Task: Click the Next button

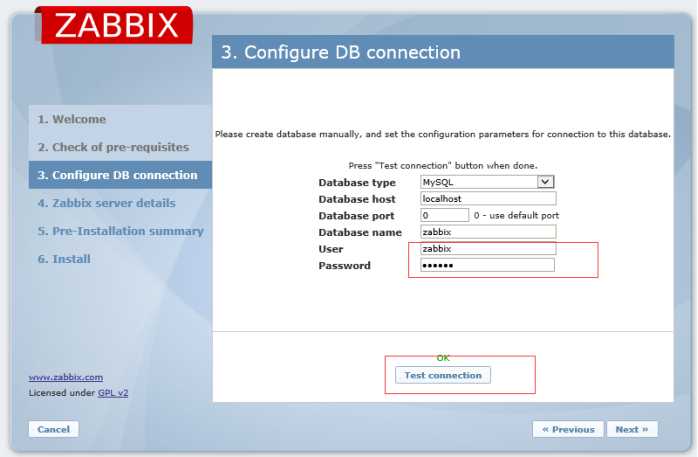Action: tap(632, 429)
